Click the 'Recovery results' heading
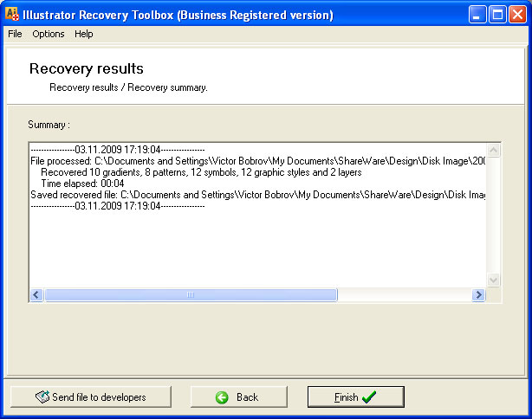The height and width of the screenshot is (419, 532). tap(87, 68)
